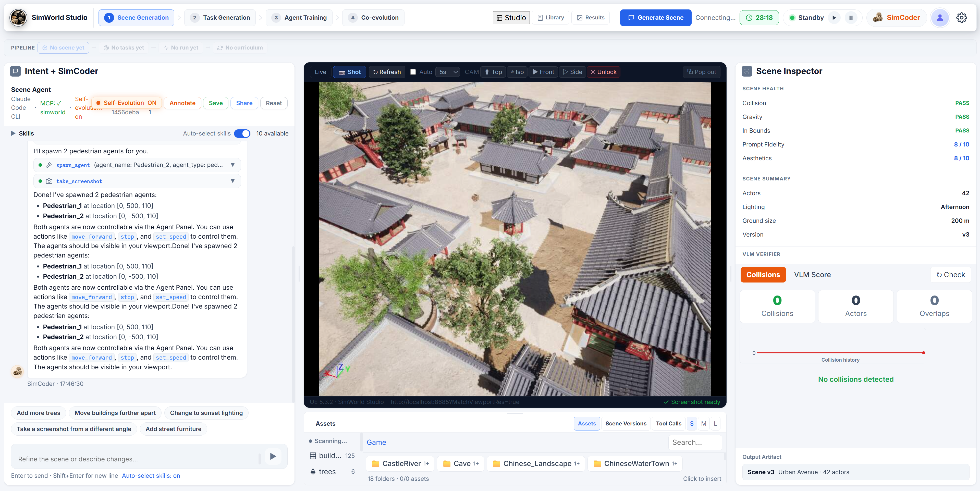Click the Scene Inspector panel icon

coord(747,71)
